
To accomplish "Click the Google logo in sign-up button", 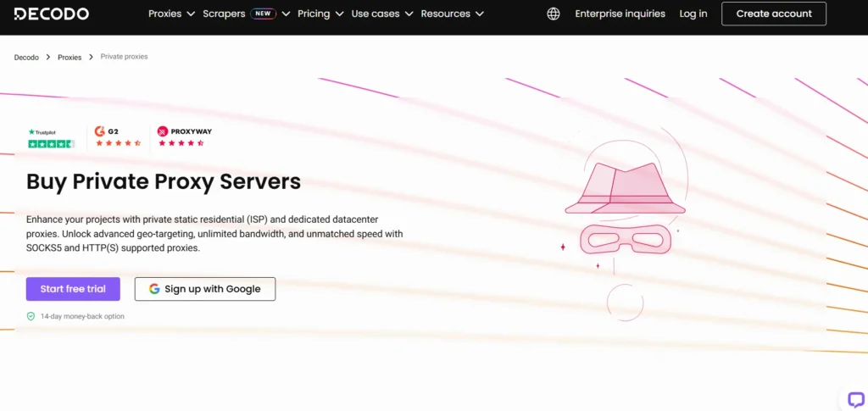I will click(154, 289).
